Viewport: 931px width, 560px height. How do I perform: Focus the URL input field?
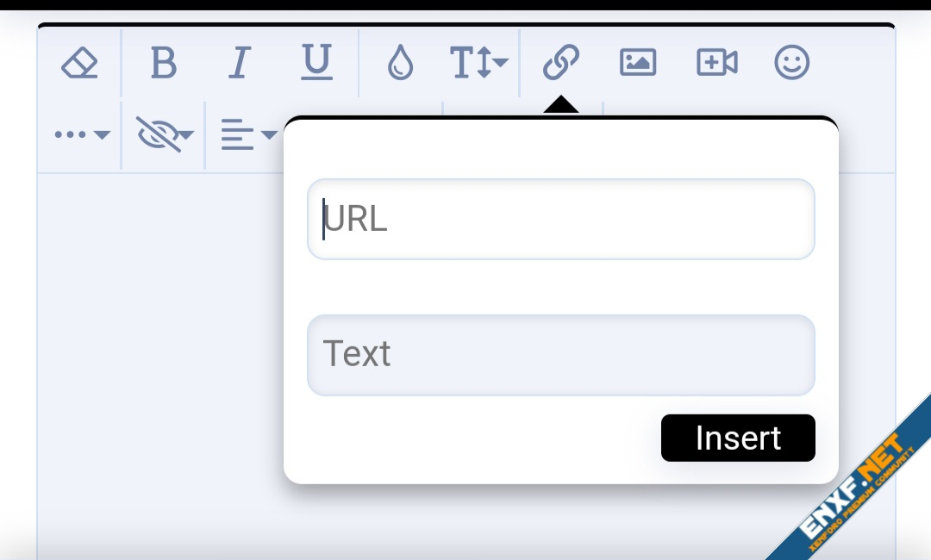point(560,219)
